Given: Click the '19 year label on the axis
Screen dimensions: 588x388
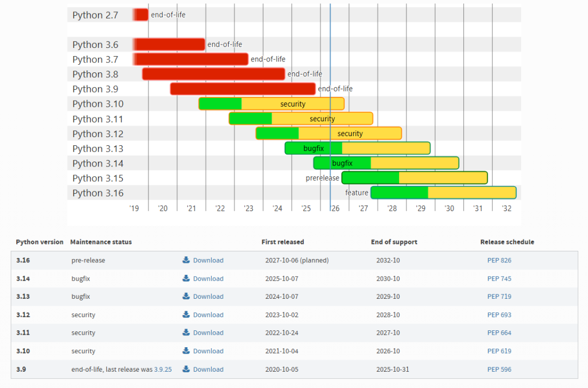Looking at the screenshot, I should tap(134, 208).
